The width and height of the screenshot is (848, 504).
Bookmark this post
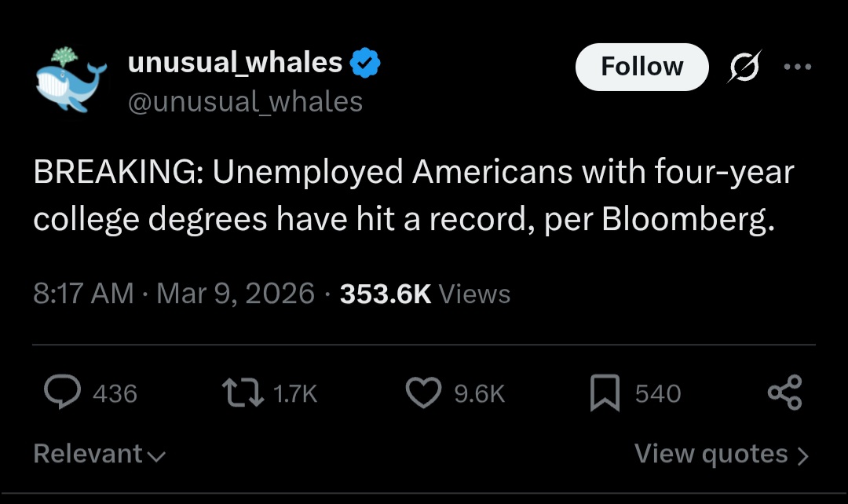click(x=605, y=393)
